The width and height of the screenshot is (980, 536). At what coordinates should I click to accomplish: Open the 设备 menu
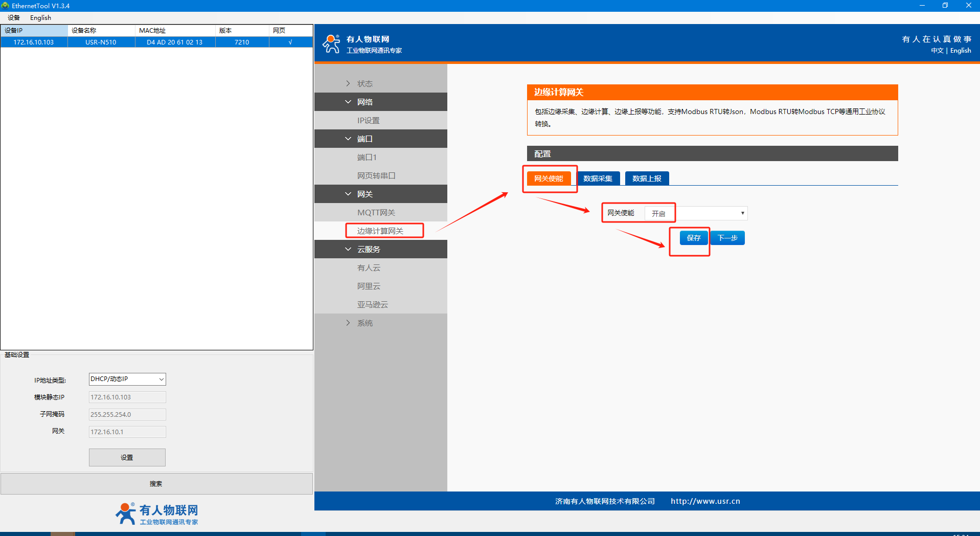14,18
